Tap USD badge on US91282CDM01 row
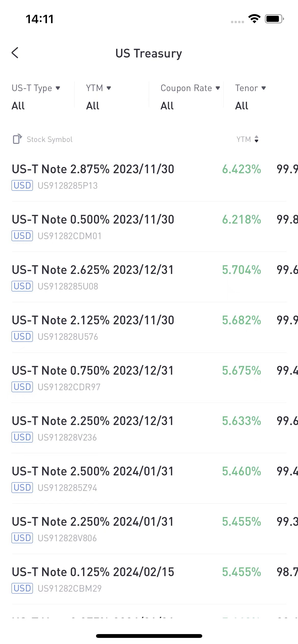Screen dimensions: 298x644 pos(22,236)
